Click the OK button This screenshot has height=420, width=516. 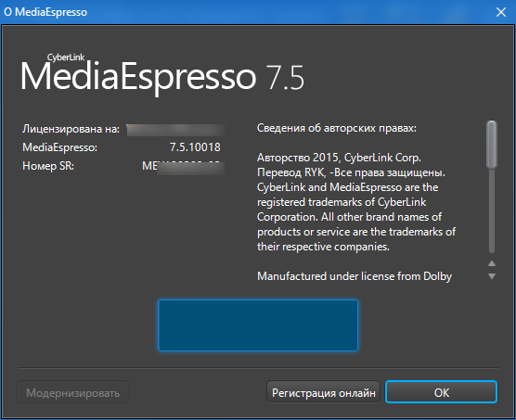441,392
